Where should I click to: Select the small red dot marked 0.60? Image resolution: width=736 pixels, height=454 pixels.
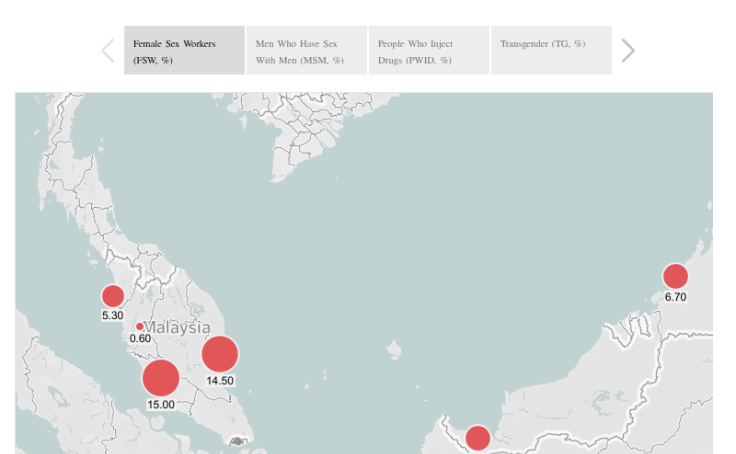tap(139, 326)
